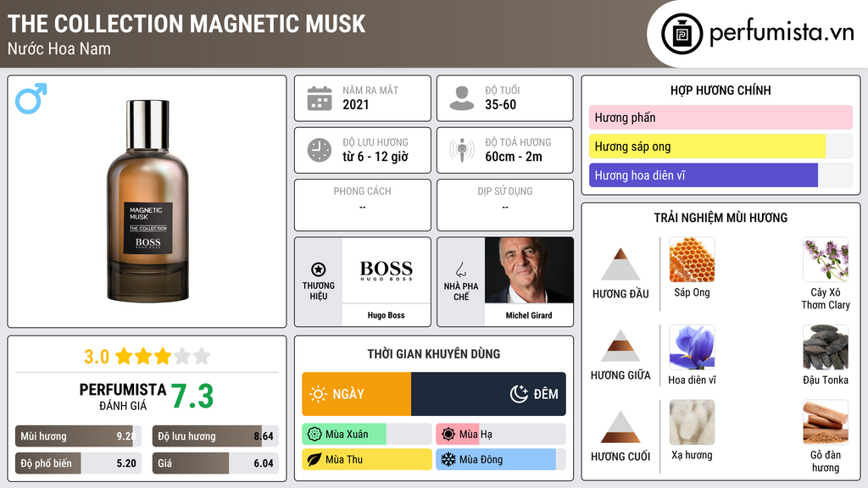Click the Đậu Tonka beans thumbnail
The height and width of the screenshot is (488, 868).
click(x=826, y=347)
